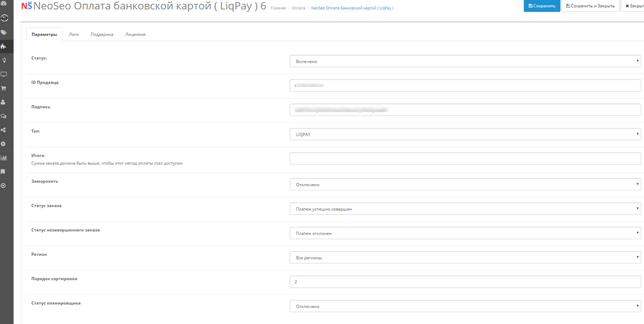Open the dashboard icon in the sidebar
The width and height of the screenshot is (644, 324).
(4, 4)
